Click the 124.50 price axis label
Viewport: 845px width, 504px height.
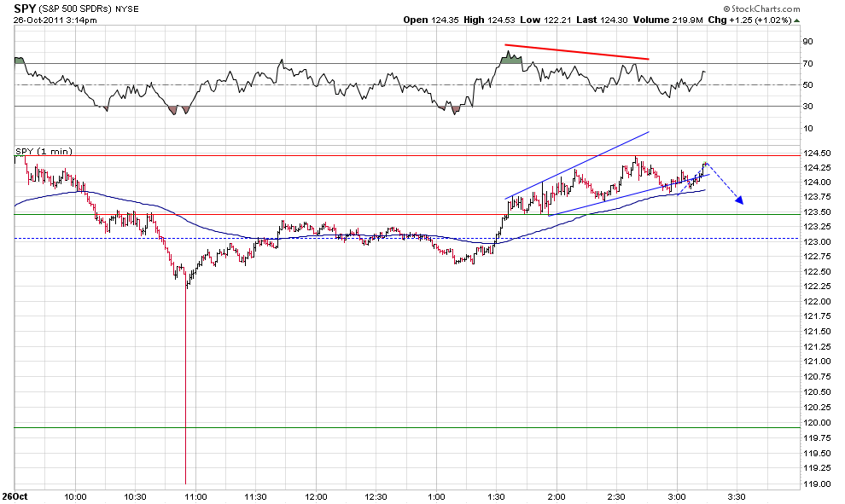817,153
